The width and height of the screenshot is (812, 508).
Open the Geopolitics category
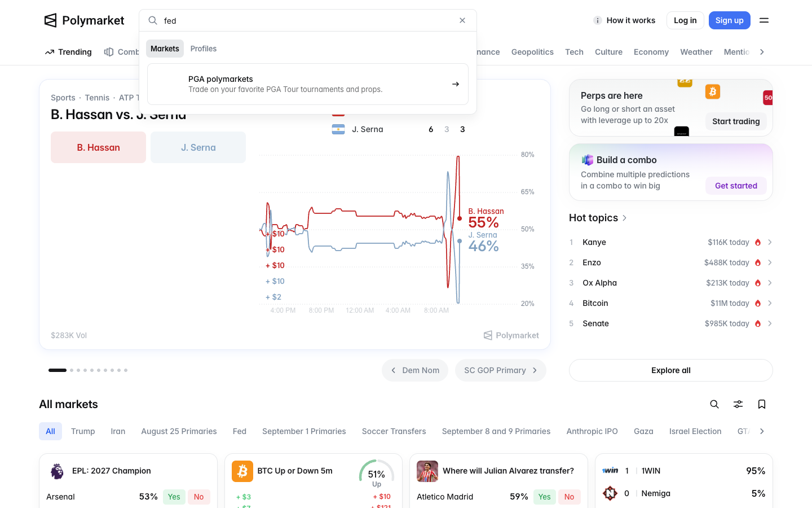click(x=532, y=52)
